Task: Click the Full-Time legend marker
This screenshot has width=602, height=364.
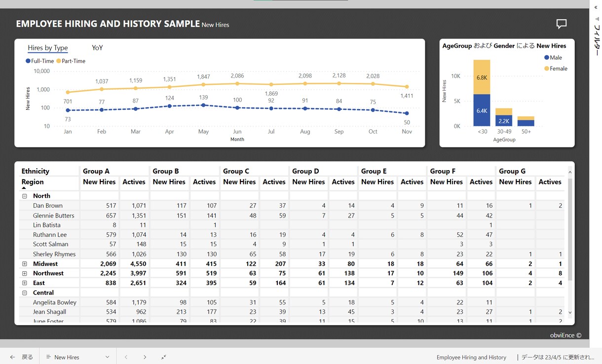Action: coord(28,61)
